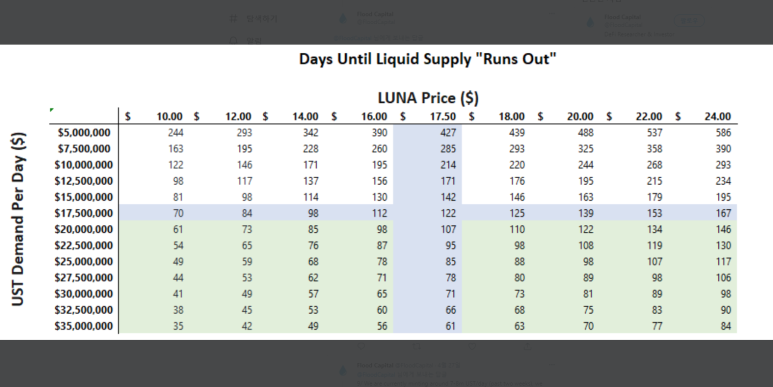Click Flood Capital water-drop avatar above the image

tap(343, 19)
